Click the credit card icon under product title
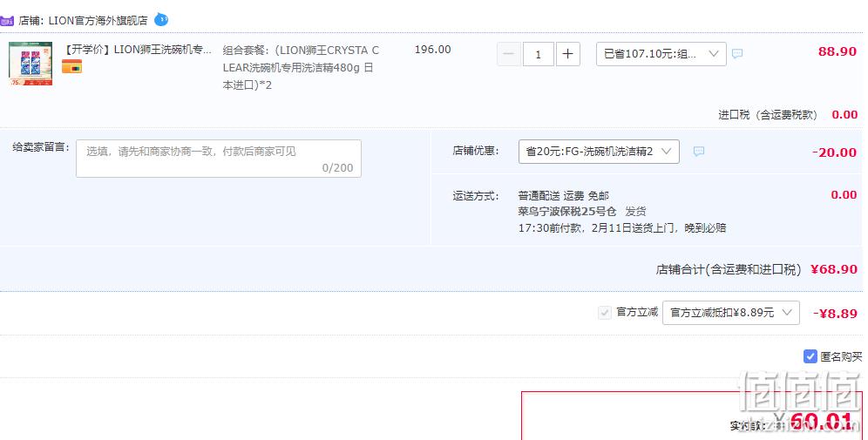The image size is (868, 440). tap(71, 67)
